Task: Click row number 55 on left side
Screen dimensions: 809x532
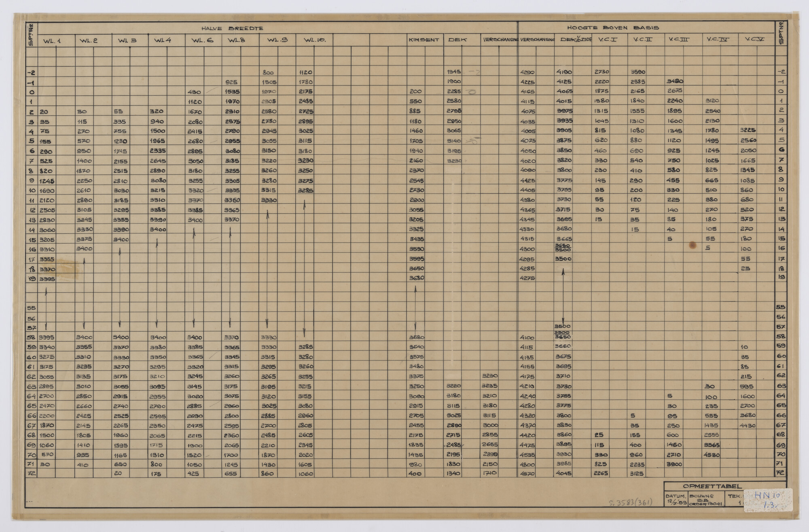Action: (31, 308)
